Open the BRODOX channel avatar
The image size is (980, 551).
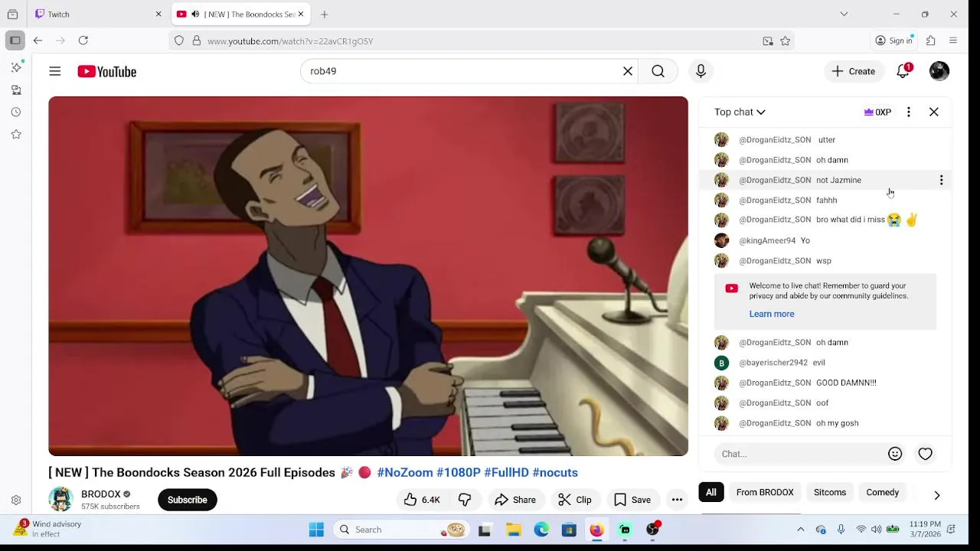point(60,500)
